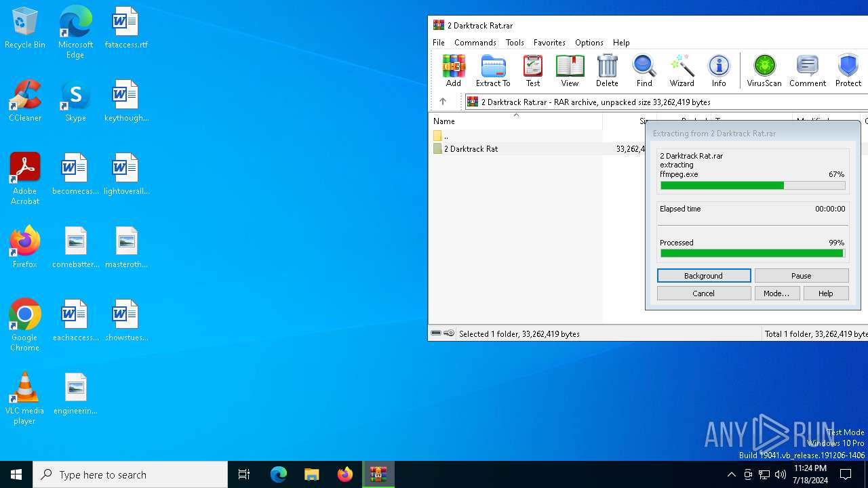Screen dimensions: 868x488
Task: Open Microsoft Edge desktop shortcut
Action: (x=75, y=32)
